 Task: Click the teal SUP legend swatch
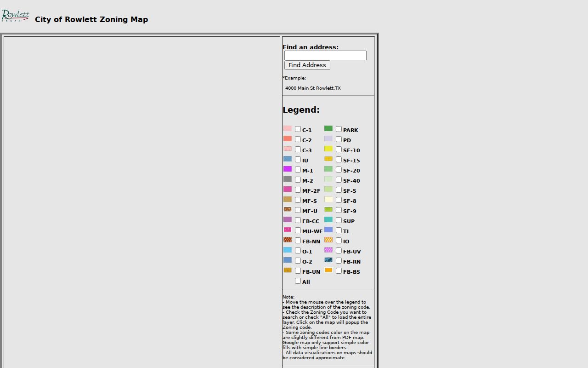pyautogui.click(x=328, y=219)
